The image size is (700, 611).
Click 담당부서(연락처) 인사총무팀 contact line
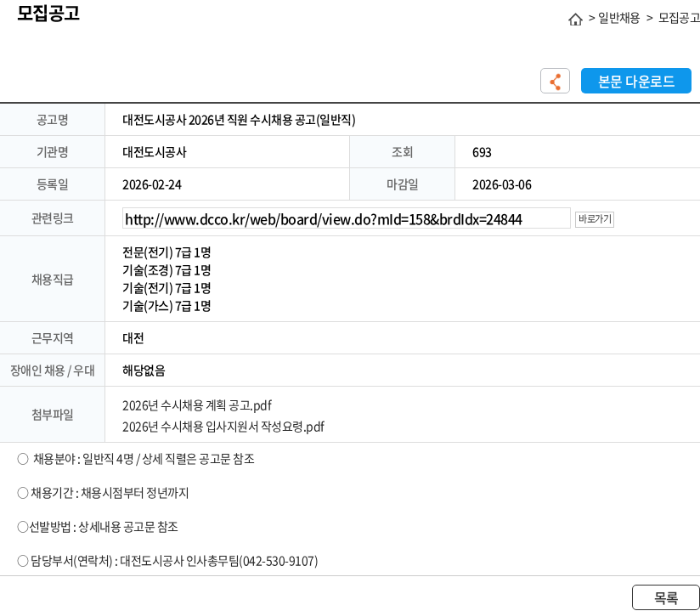pyautogui.click(x=167, y=561)
